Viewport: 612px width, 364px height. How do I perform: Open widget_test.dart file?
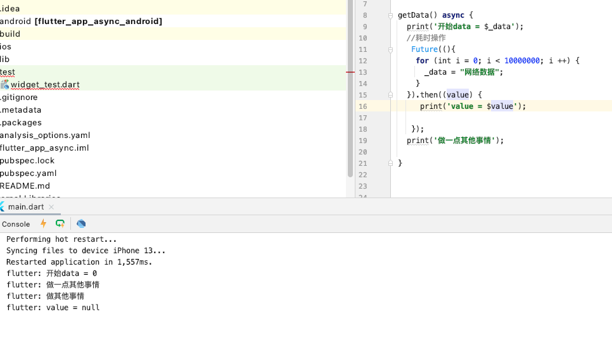click(x=45, y=85)
